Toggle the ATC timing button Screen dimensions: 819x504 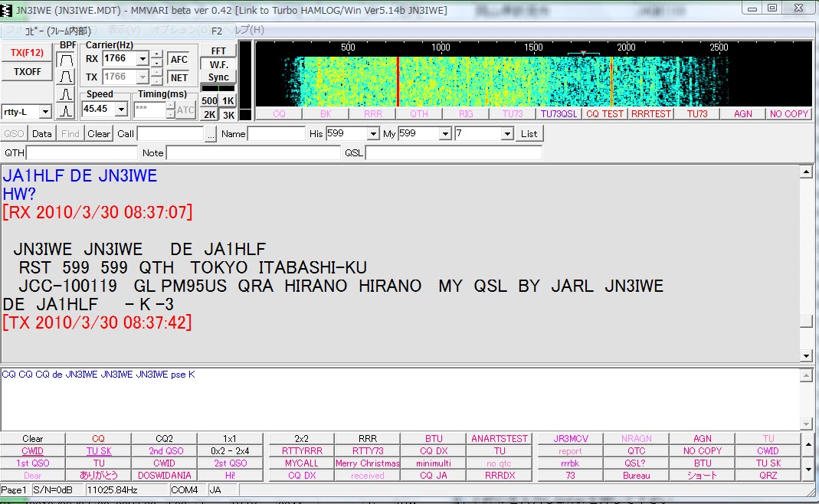point(185,110)
